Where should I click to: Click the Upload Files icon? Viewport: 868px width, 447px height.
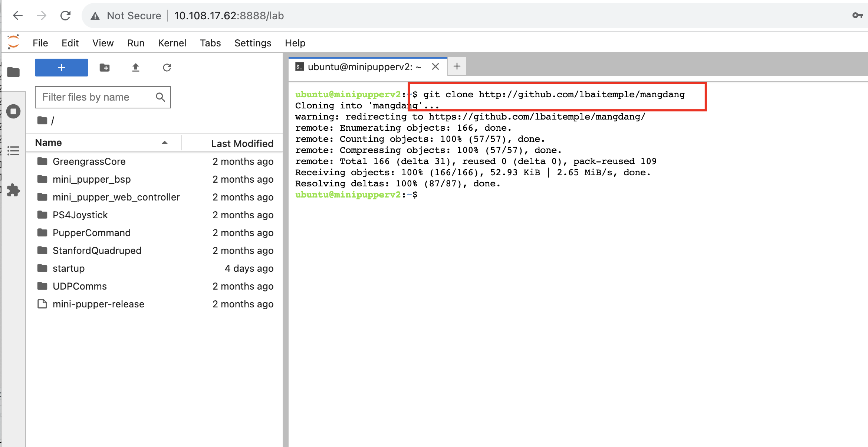coord(136,68)
